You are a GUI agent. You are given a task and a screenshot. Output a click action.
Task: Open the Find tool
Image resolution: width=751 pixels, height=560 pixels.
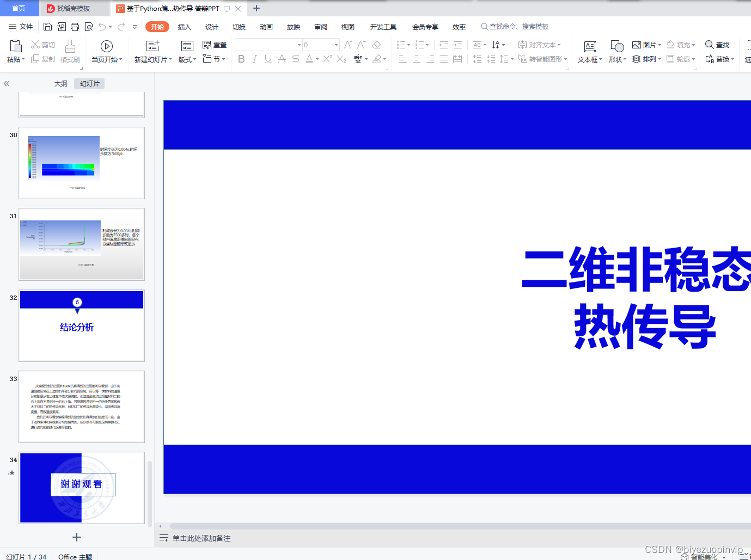point(718,45)
